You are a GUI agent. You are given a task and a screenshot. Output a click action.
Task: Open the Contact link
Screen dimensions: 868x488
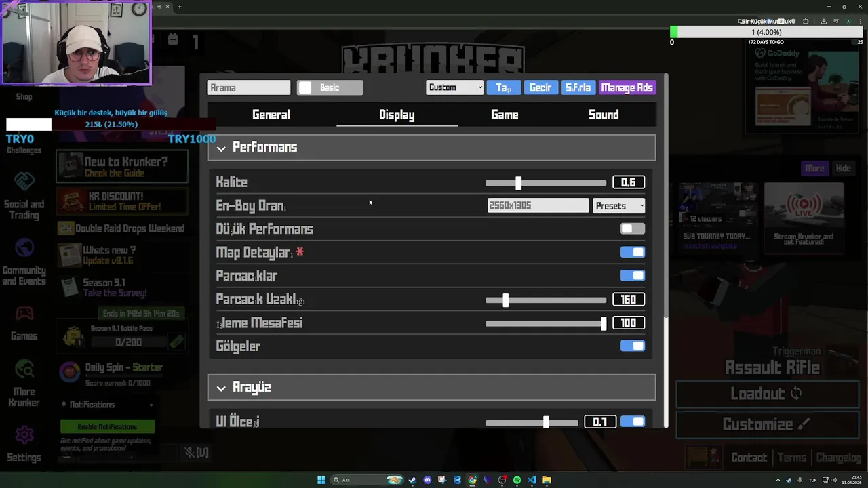coord(749,457)
